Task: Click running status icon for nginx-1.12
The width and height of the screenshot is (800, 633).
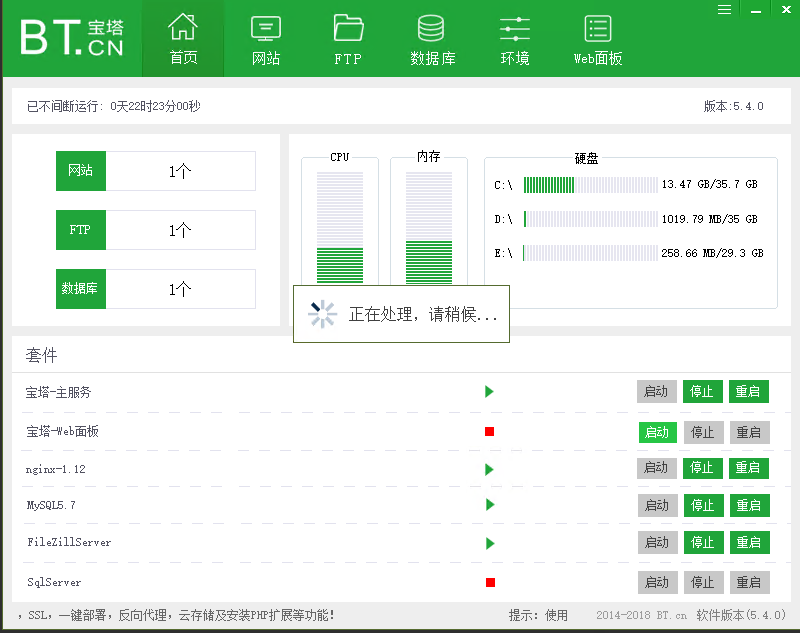Action: [x=489, y=469]
